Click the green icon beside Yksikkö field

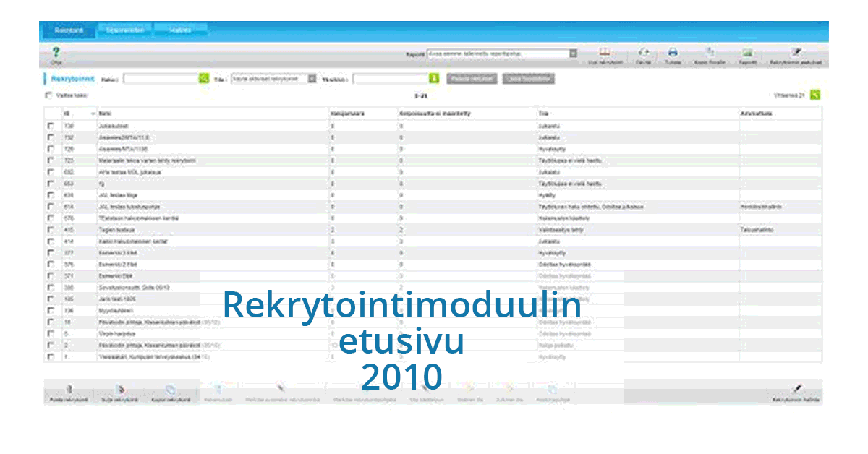pos(435,78)
